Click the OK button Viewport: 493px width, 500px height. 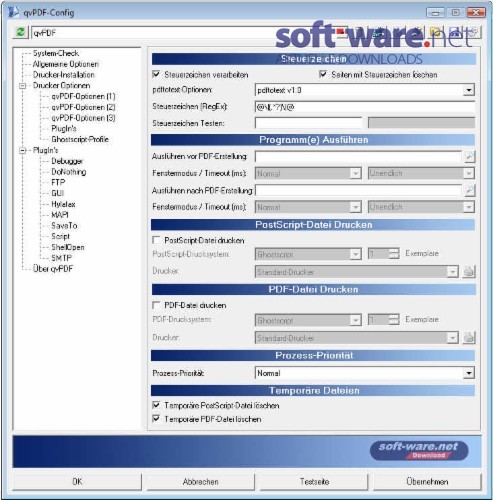click(77, 481)
